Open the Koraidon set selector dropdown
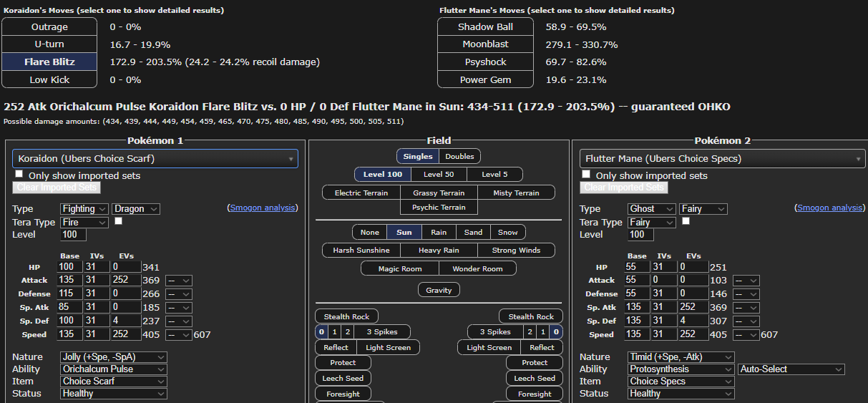The width and height of the screenshot is (868, 403). click(x=155, y=158)
